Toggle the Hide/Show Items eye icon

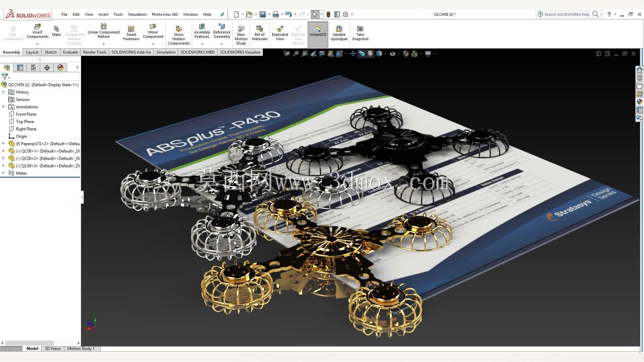click(392, 54)
